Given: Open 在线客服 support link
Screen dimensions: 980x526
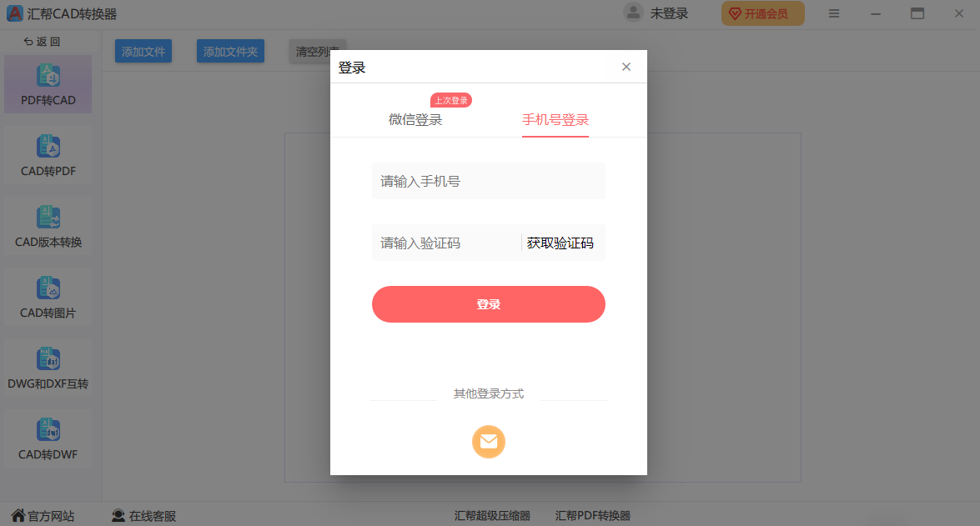Looking at the screenshot, I should (x=143, y=515).
